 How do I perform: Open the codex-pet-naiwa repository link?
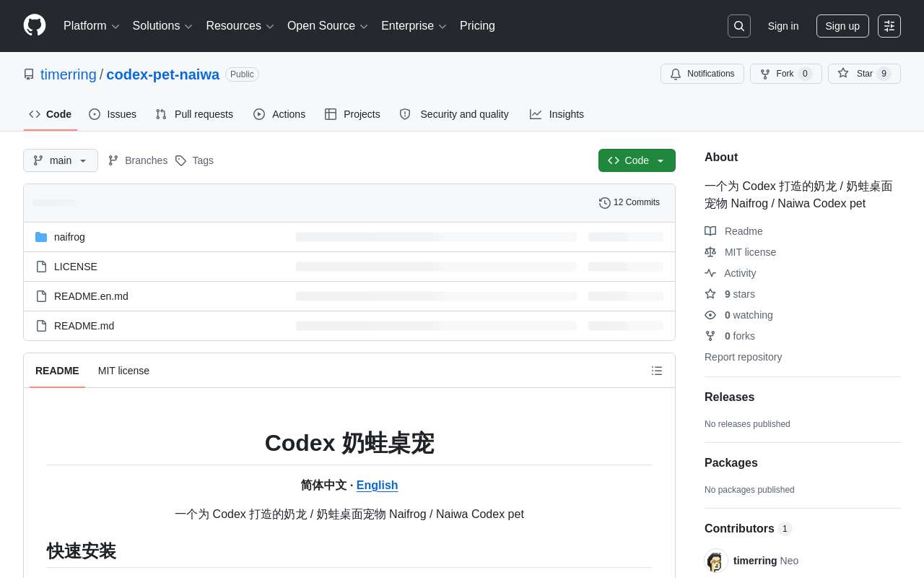163,74
